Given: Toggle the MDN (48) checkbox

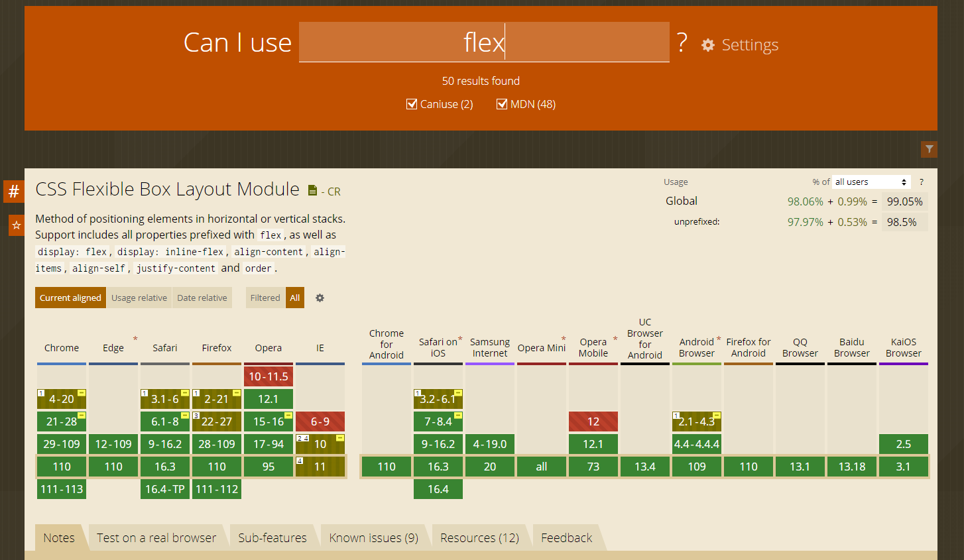Looking at the screenshot, I should [x=502, y=104].
